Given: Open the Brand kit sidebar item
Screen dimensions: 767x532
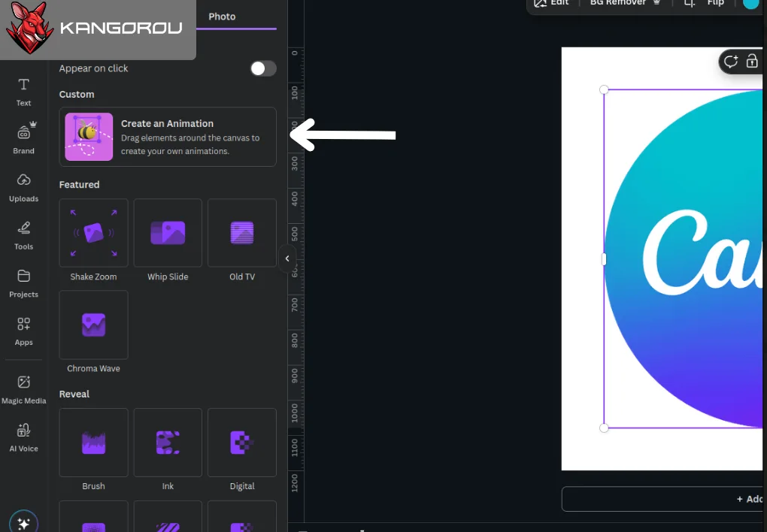Looking at the screenshot, I should (x=23, y=138).
